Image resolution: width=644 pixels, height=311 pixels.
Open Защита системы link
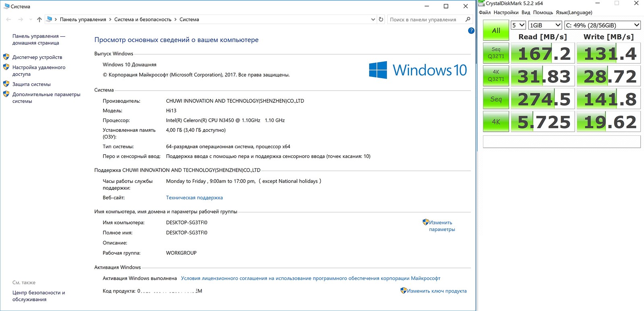pyautogui.click(x=31, y=84)
